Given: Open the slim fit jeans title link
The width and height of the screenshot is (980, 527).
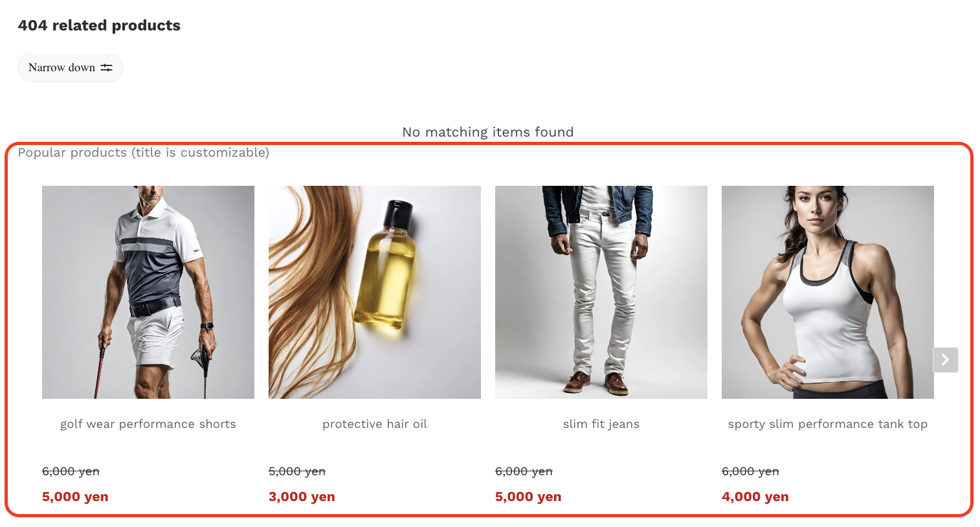Looking at the screenshot, I should (x=601, y=424).
